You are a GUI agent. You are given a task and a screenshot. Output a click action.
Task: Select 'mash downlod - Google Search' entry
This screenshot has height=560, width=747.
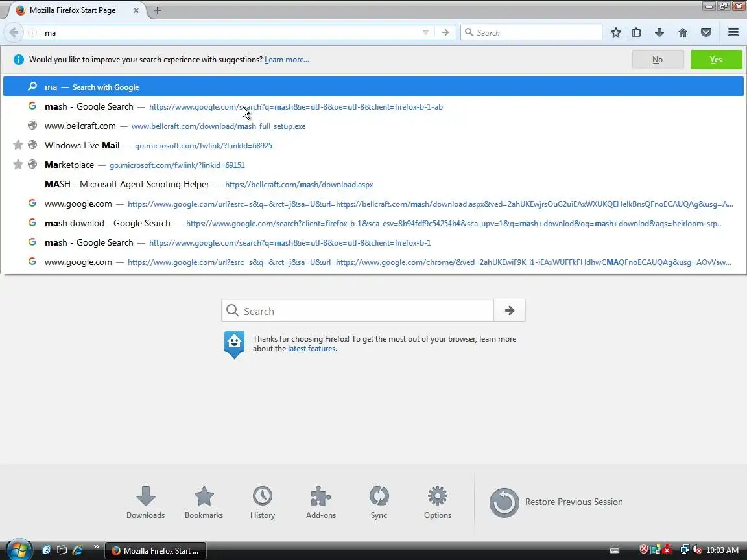(x=373, y=224)
